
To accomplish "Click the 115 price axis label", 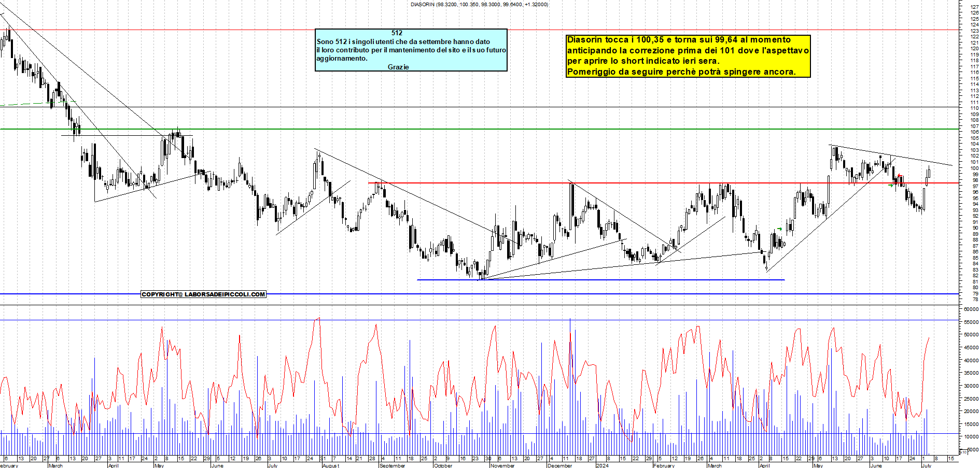I will (x=975, y=79).
